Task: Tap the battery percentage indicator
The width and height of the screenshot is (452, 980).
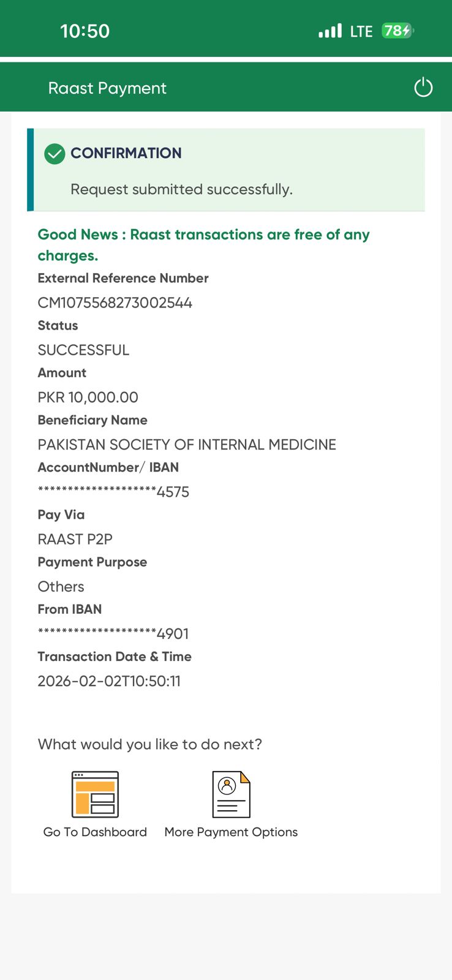Action: (x=397, y=31)
